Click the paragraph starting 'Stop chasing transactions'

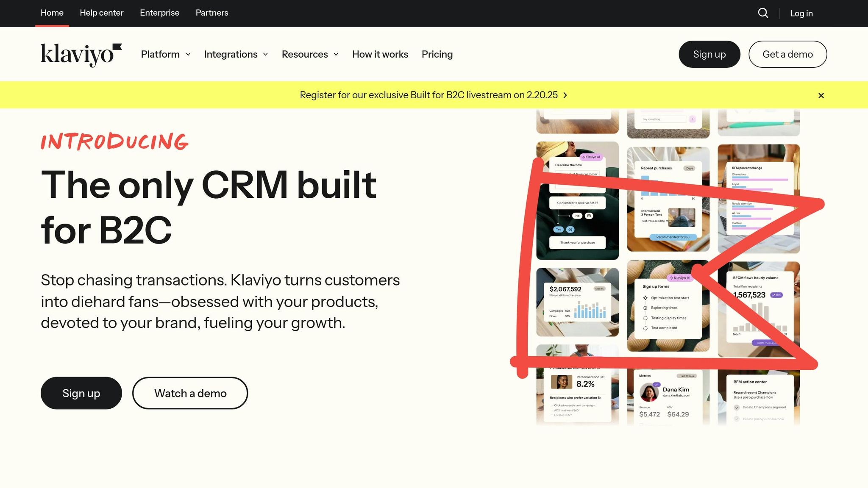(x=220, y=302)
